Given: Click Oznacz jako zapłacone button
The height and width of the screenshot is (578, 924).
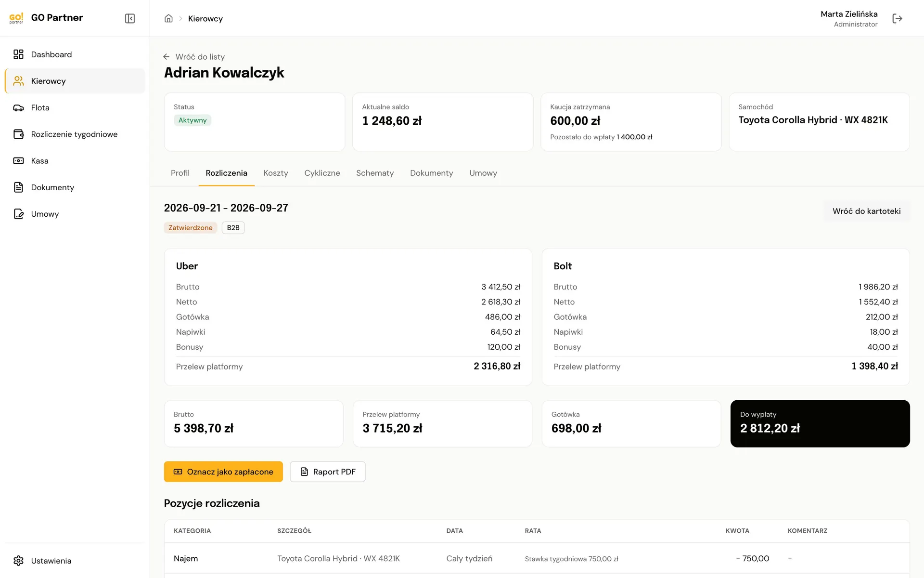Looking at the screenshot, I should coord(223,472).
